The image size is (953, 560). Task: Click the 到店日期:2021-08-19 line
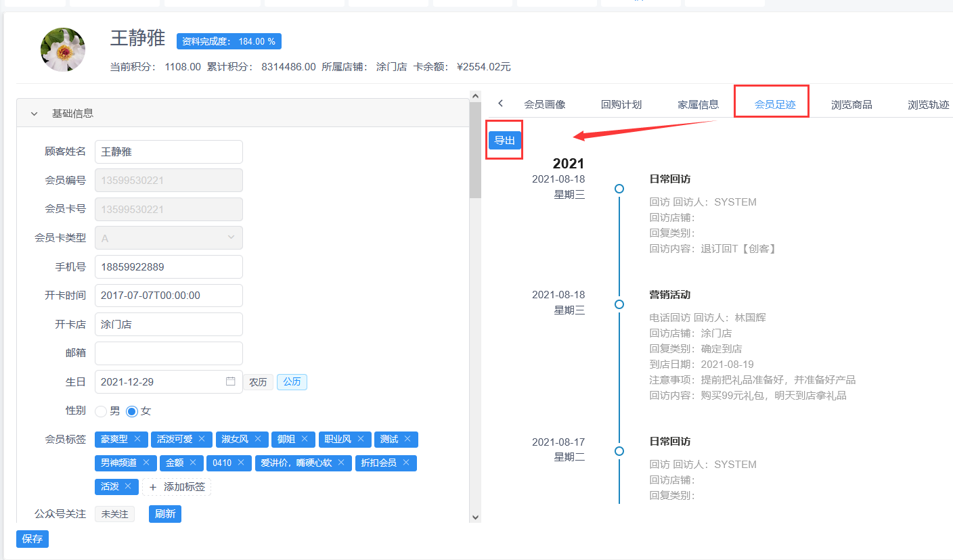click(701, 365)
